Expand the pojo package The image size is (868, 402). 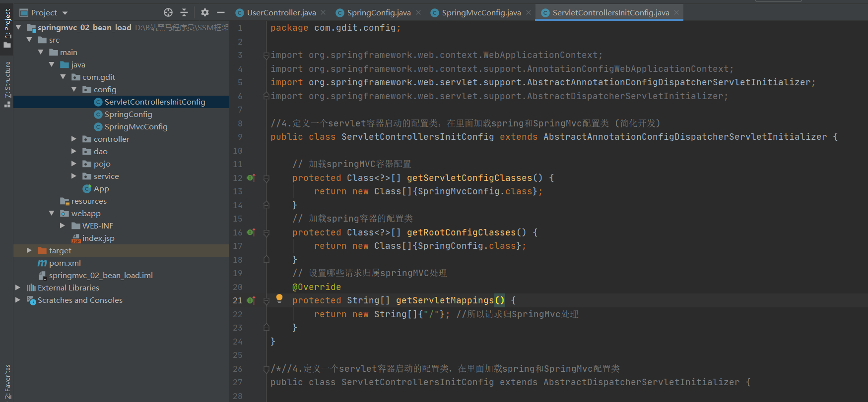(74, 164)
